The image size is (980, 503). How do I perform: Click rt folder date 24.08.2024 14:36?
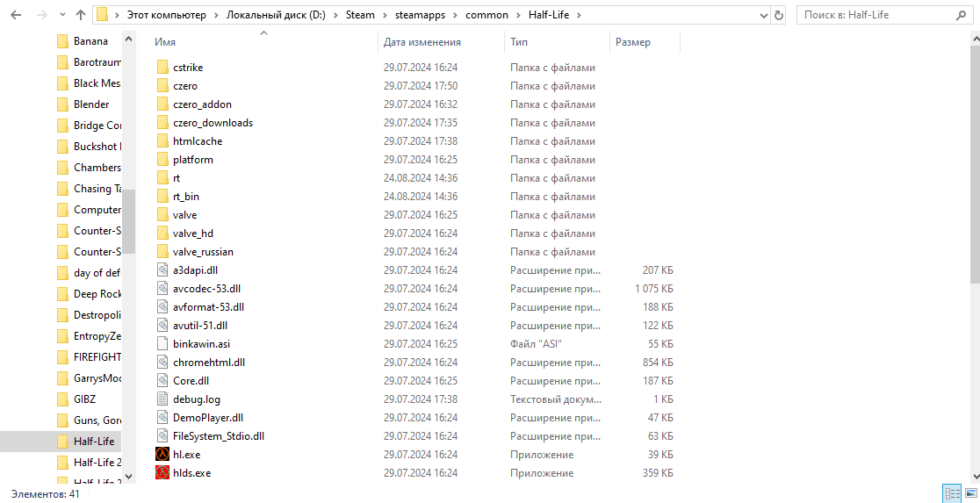pos(420,178)
